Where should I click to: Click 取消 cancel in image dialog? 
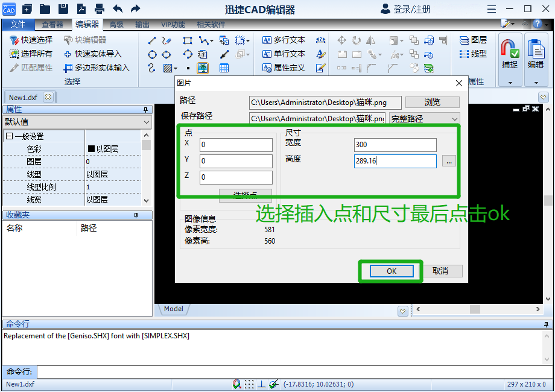tap(440, 271)
